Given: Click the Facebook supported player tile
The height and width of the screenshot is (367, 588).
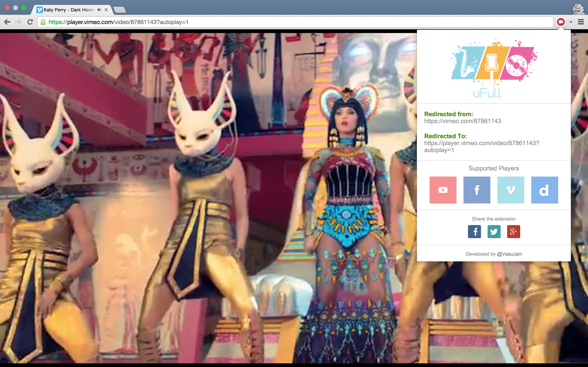Looking at the screenshot, I should pyautogui.click(x=477, y=190).
